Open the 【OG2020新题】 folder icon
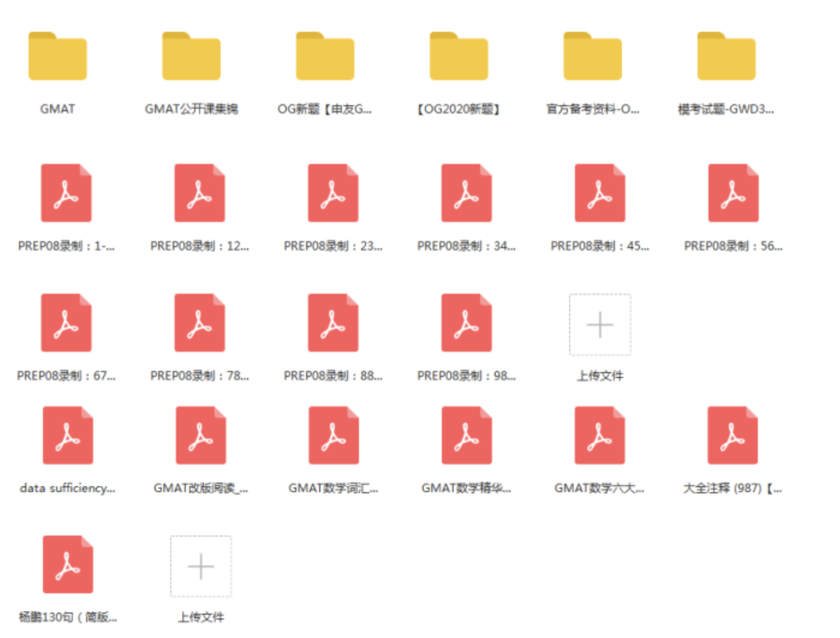 pyautogui.click(x=458, y=56)
